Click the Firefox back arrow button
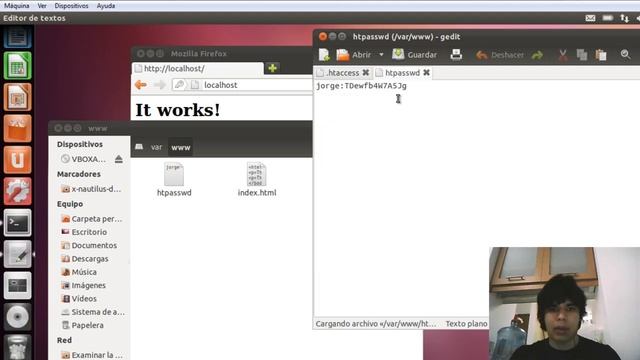The width and height of the screenshot is (640, 360). [141, 84]
